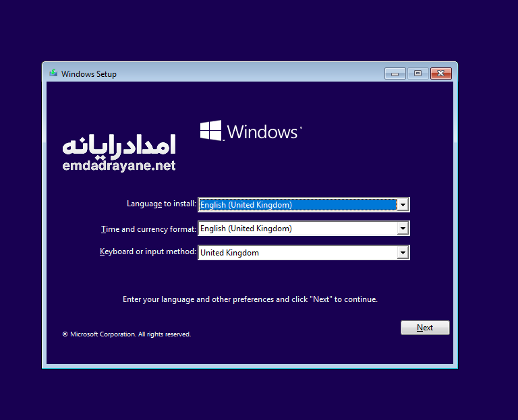Image resolution: width=518 pixels, height=420 pixels.
Task: Maximize the Windows Setup window
Action: (418, 73)
